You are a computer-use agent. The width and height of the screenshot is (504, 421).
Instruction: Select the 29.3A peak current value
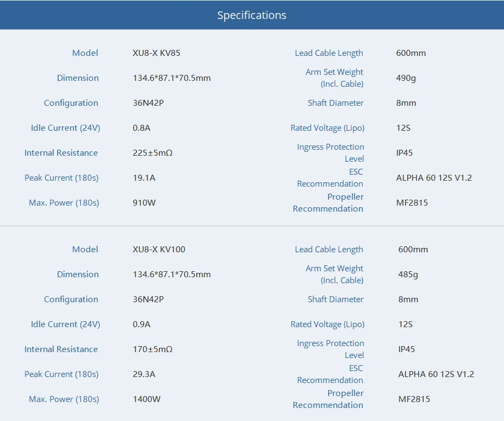[144, 374]
